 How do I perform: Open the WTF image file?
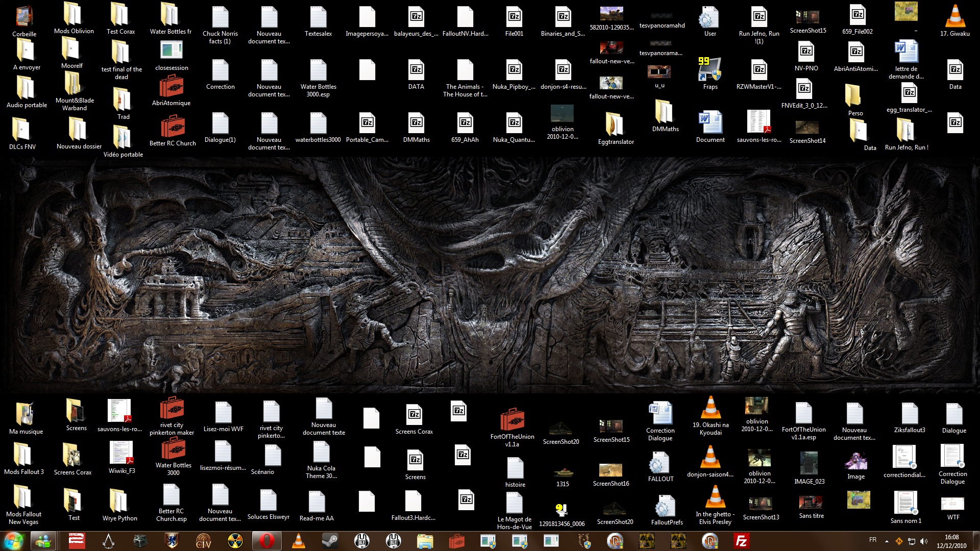953,508
